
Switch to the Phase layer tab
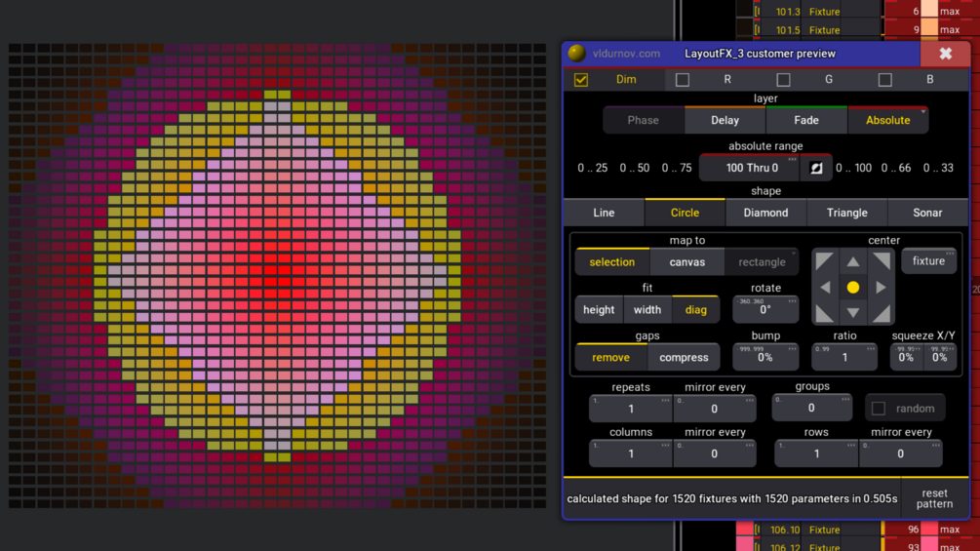click(x=644, y=120)
